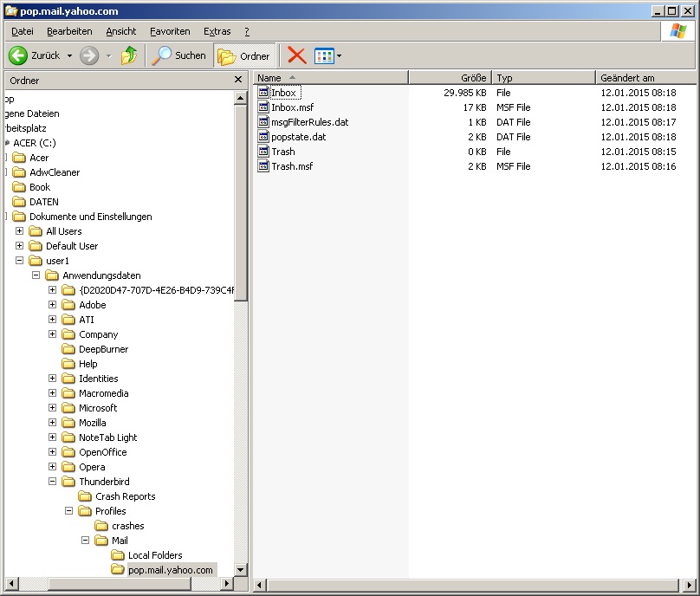Click the red X delete icon
Image resolution: width=700 pixels, height=596 pixels.
(x=296, y=55)
